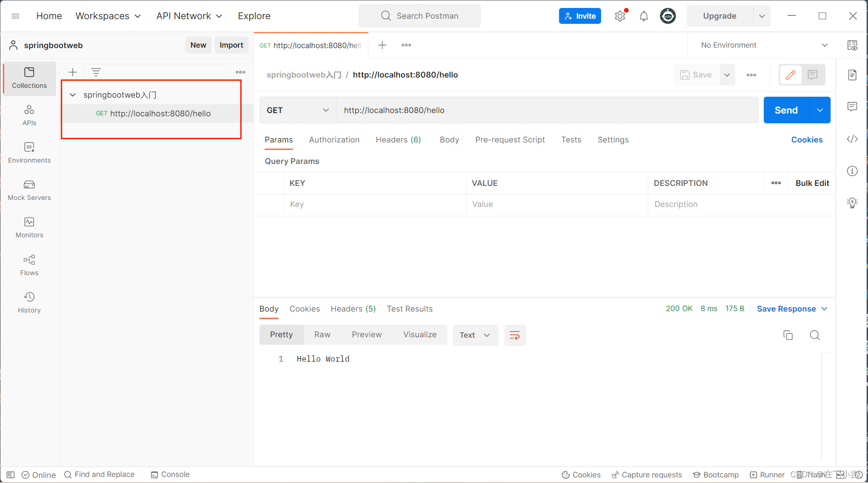
Task: Open response Cookies tab
Action: coord(305,309)
